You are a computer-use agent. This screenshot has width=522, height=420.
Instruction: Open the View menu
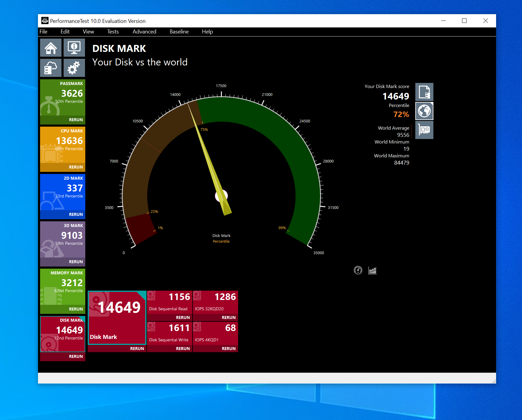(x=88, y=32)
